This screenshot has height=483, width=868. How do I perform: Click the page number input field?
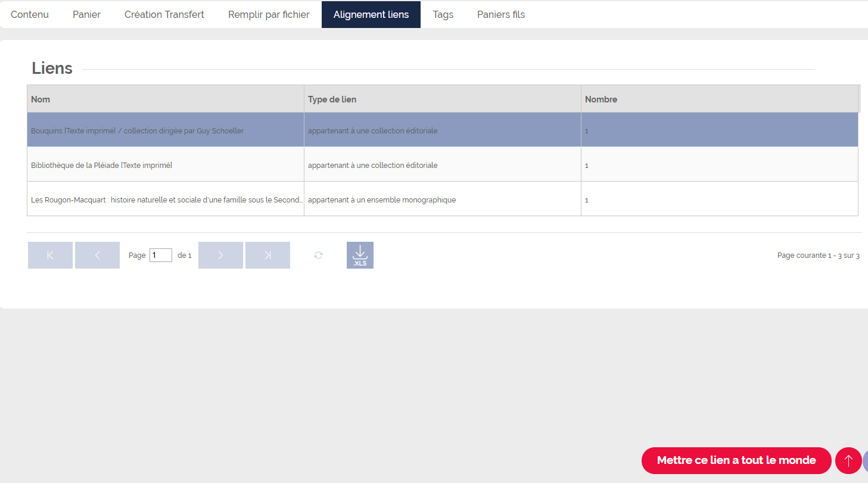pos(161,255)
